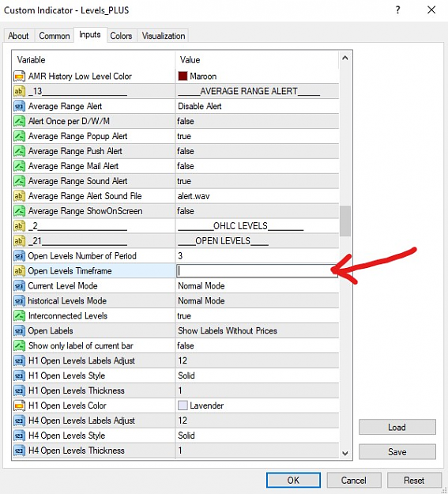Open the Colors tab
The width and height of the screenshot is (448, 494).
(x=121, y=36)
